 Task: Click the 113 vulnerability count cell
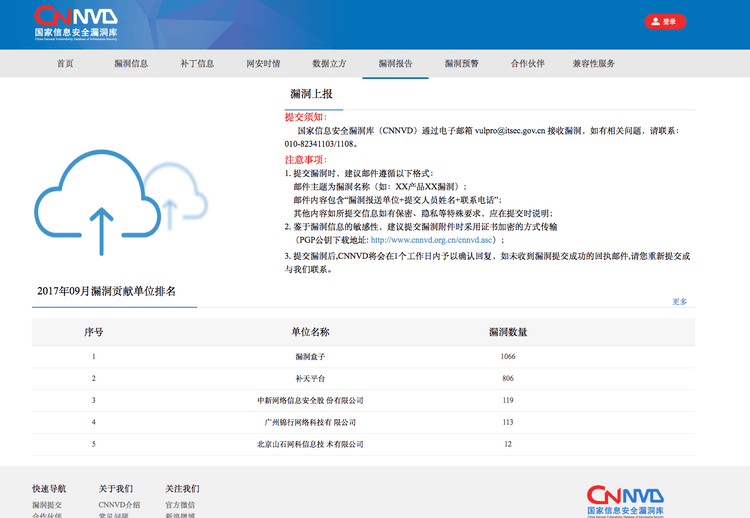click(508, 422)
